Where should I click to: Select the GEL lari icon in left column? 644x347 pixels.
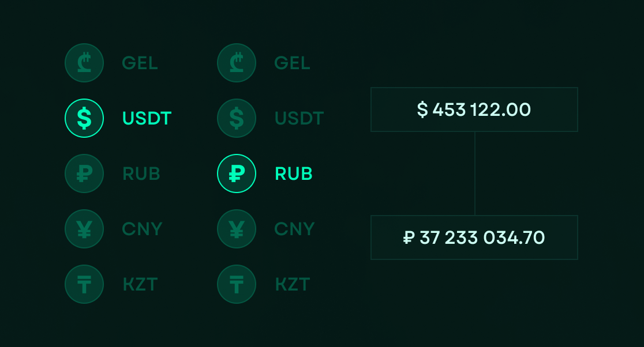point(84,63)
